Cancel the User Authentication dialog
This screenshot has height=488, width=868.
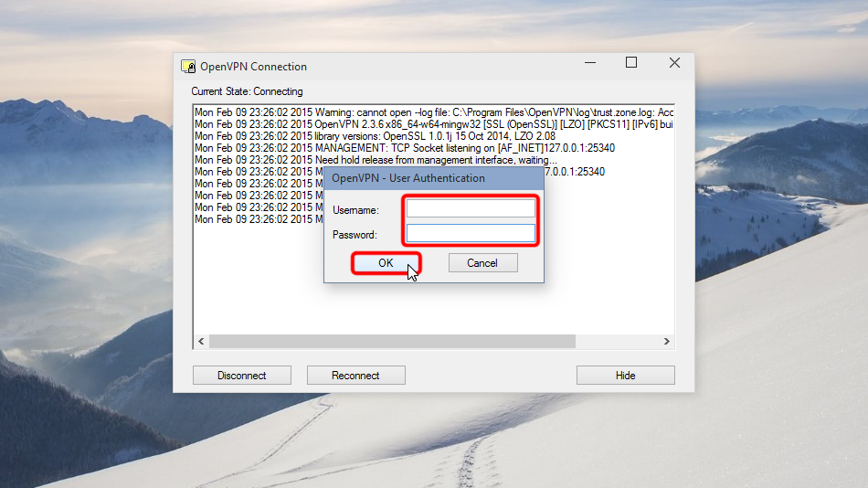tap(482, 263)
